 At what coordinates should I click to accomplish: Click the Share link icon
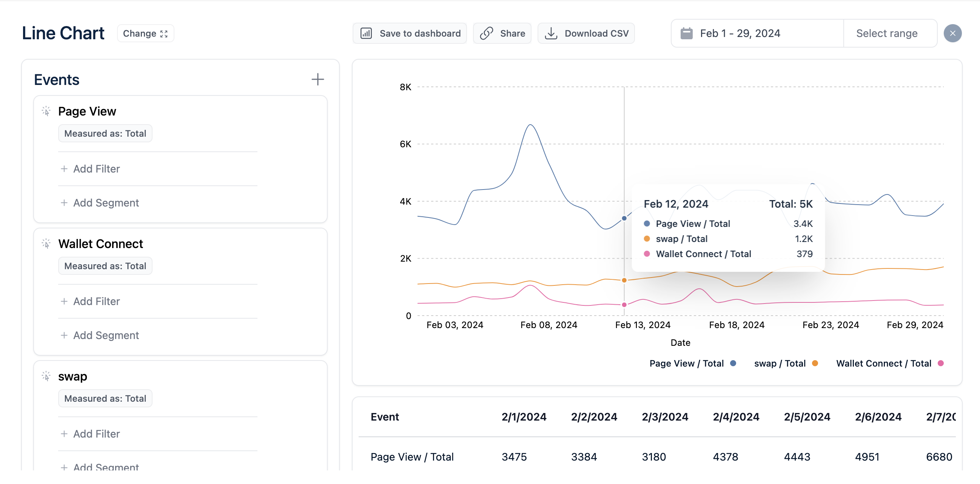(x=486, y=34)
